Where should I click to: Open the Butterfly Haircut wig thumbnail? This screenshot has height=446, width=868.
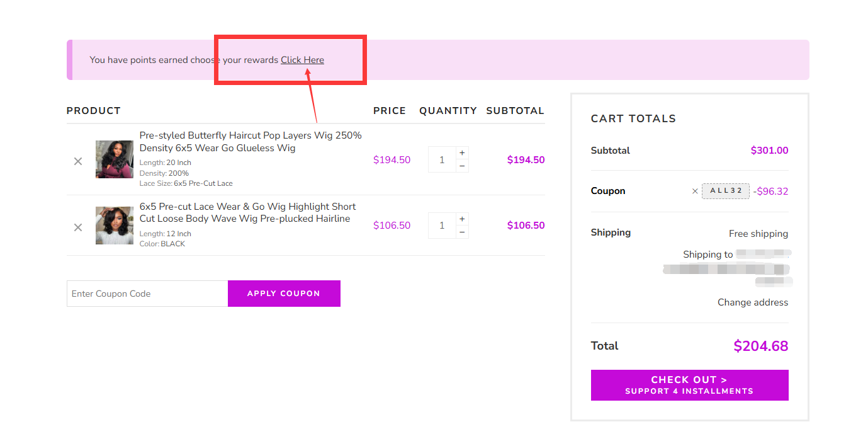(x=115, y=159)
